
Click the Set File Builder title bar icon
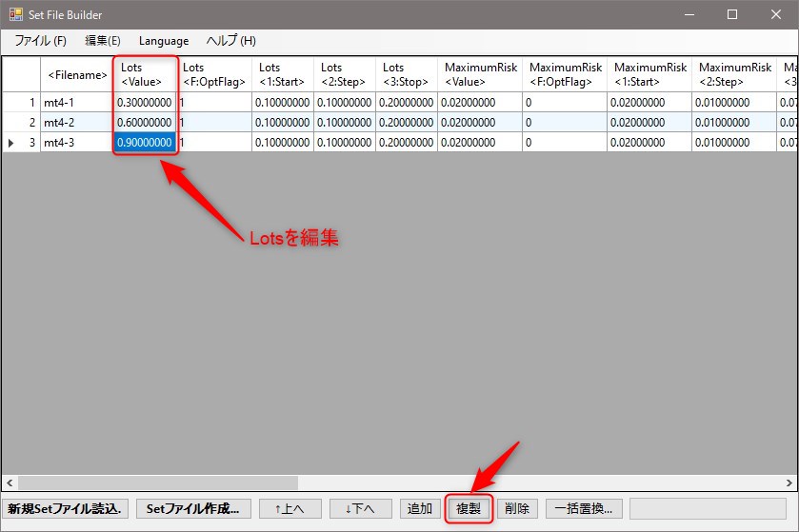tap(16, 14)
